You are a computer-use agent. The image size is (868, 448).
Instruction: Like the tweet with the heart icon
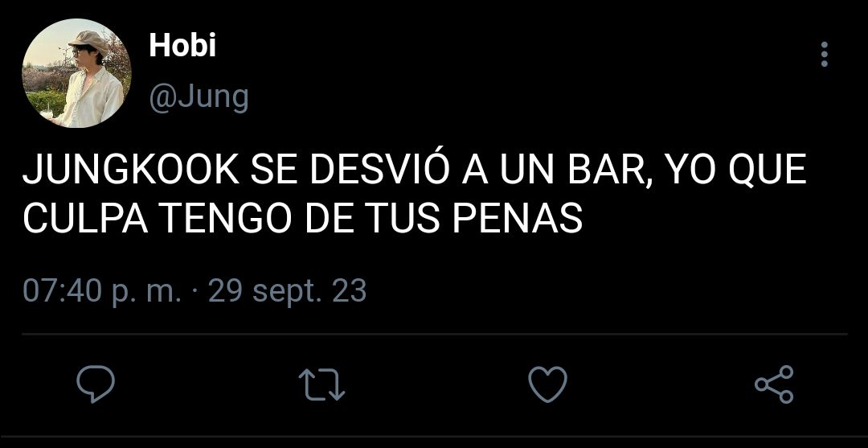pos(547,384)
